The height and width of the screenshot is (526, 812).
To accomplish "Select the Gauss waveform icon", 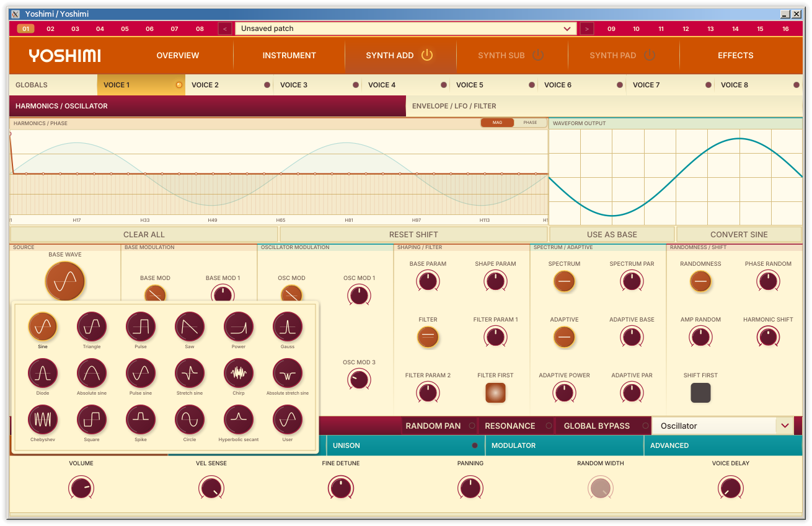I will click(288, 327).
